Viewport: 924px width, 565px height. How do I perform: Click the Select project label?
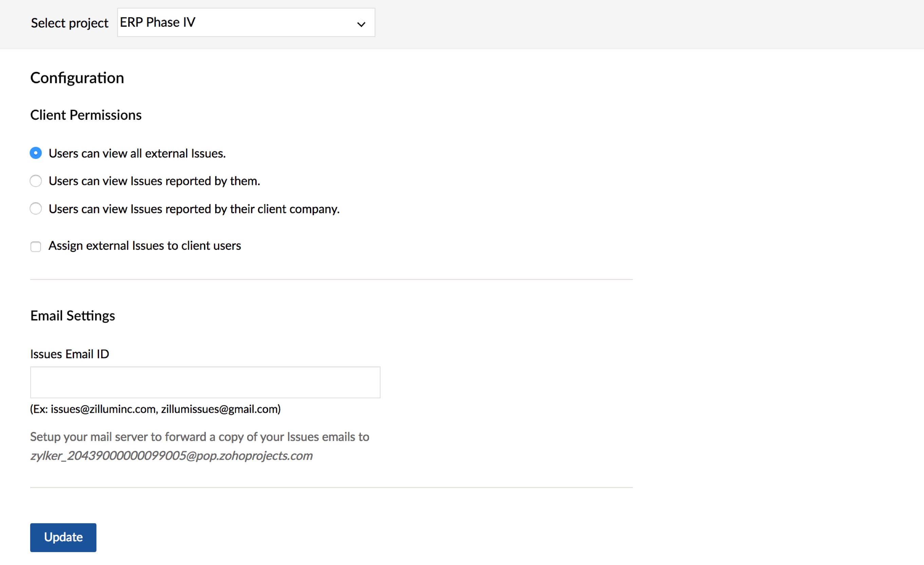point(70,23)
